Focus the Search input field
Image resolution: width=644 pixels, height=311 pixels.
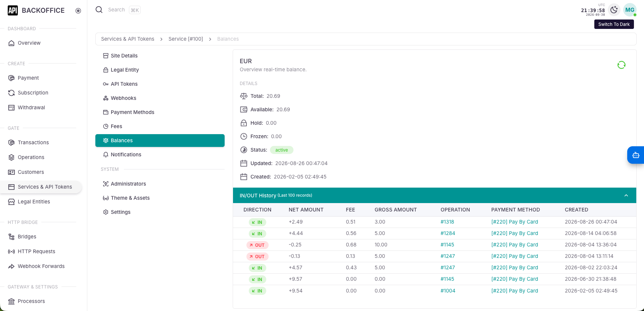[116, 10]
